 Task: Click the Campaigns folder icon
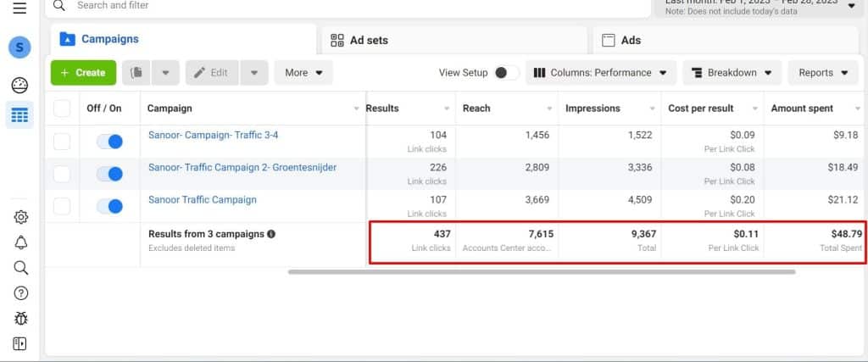tap(67, 39)
